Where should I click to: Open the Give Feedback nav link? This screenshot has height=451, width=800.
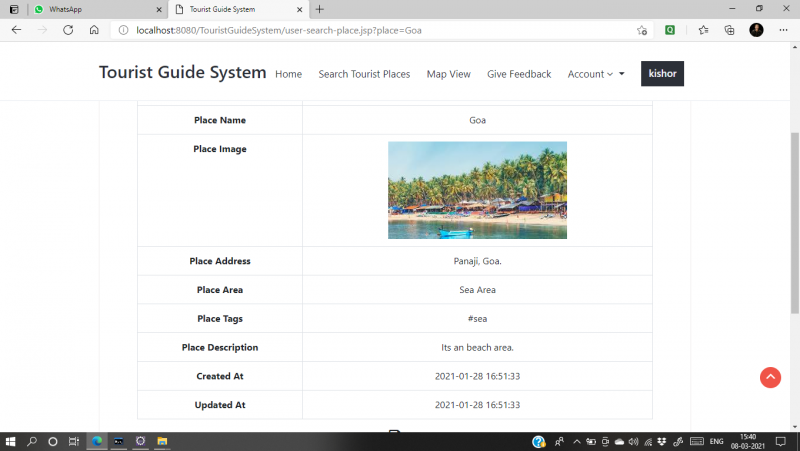coord(519,74)
